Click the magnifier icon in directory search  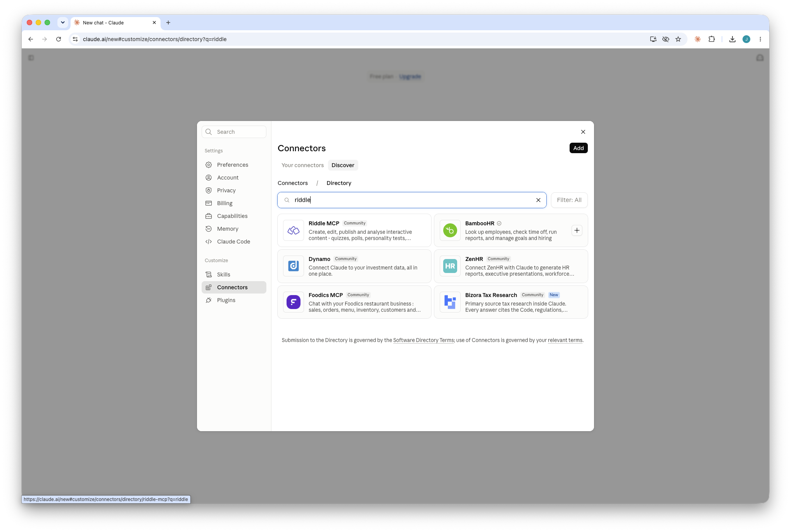pos(287,200)
